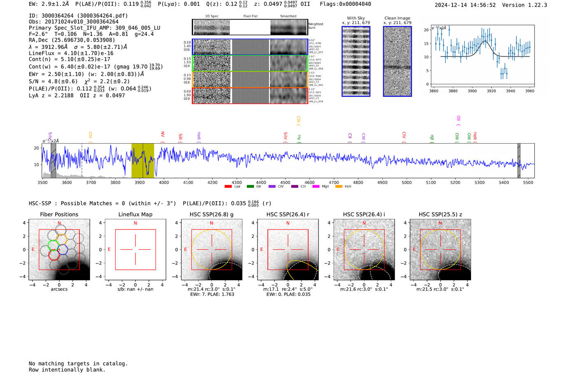Image resolution: width=576 pixels, height=392 pixels.
Task: Click the magenta MgII legend swatch
Action: (x=316, y=187)
